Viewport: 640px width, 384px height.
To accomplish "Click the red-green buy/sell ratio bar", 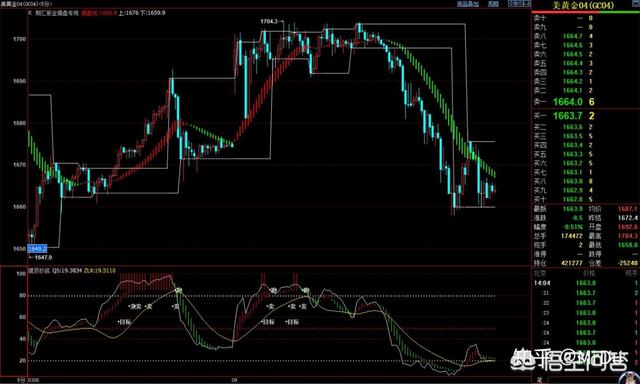I will point(586,13).
